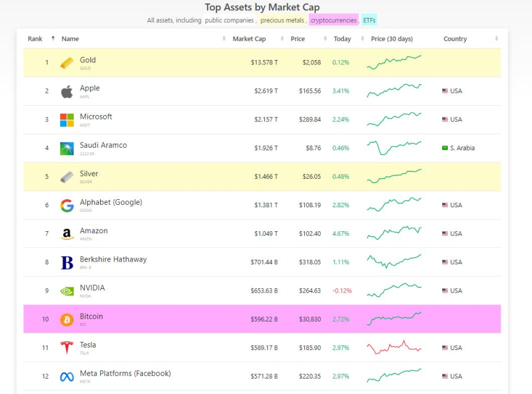
Task: Toggle the ETFs filter
Action: point(369,20)
